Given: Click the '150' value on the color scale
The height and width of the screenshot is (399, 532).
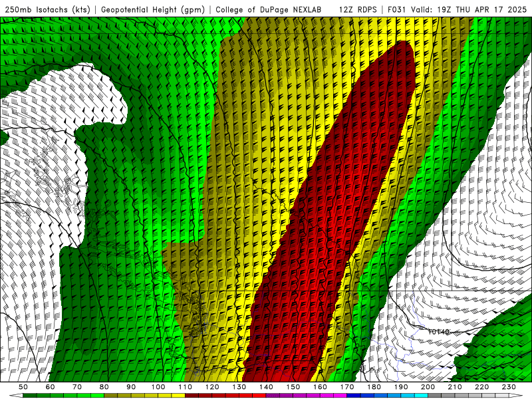Looking at the screenshot, I should pyautogui.click(x=293, y=387).
